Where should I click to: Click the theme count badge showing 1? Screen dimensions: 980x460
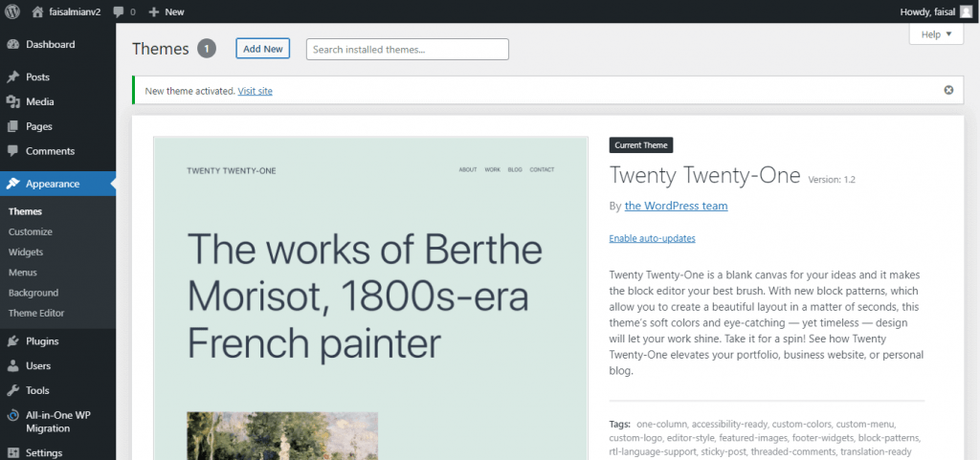point(207,49)
